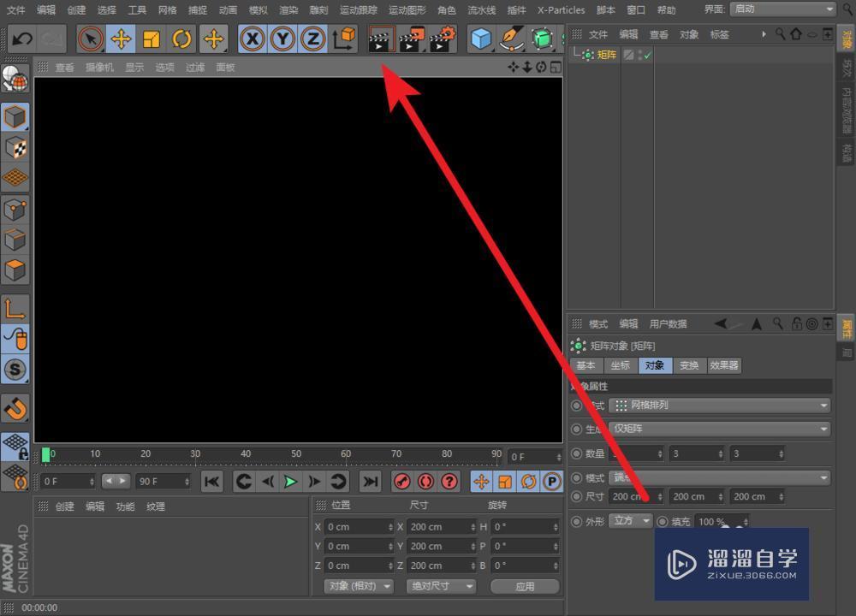Viewport: 856px width, 616px height.
Task: Play the animation forward
Action: (x=290, y=482)
